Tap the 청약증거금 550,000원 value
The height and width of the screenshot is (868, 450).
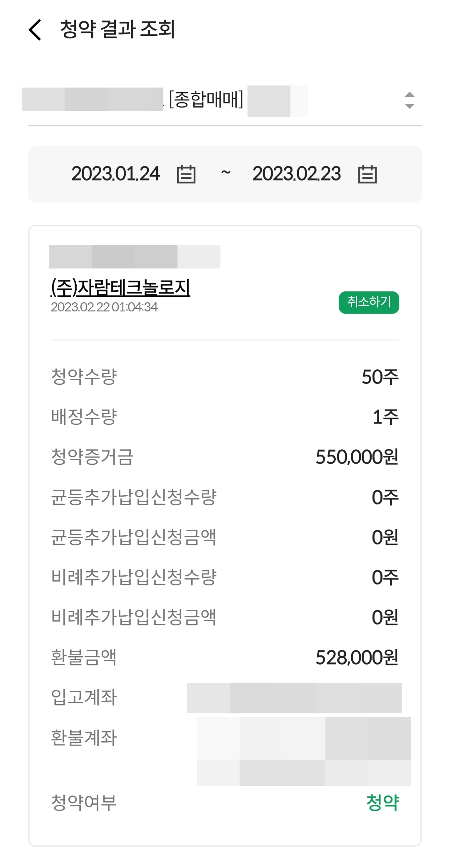[357, 457]
